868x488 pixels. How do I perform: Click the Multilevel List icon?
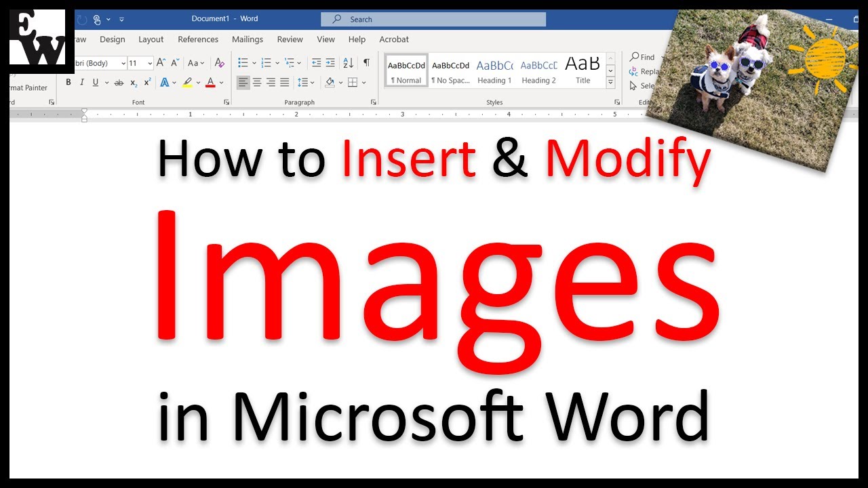pos(289,62)
